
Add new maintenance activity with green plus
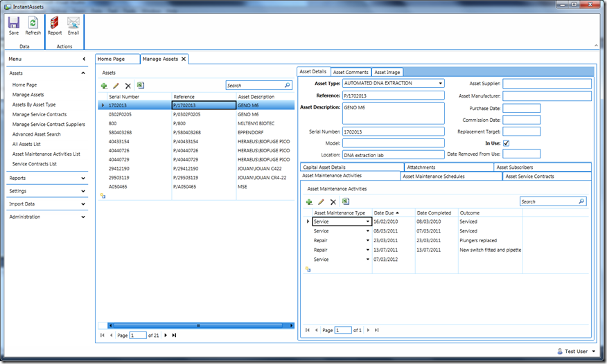(309, 201)
